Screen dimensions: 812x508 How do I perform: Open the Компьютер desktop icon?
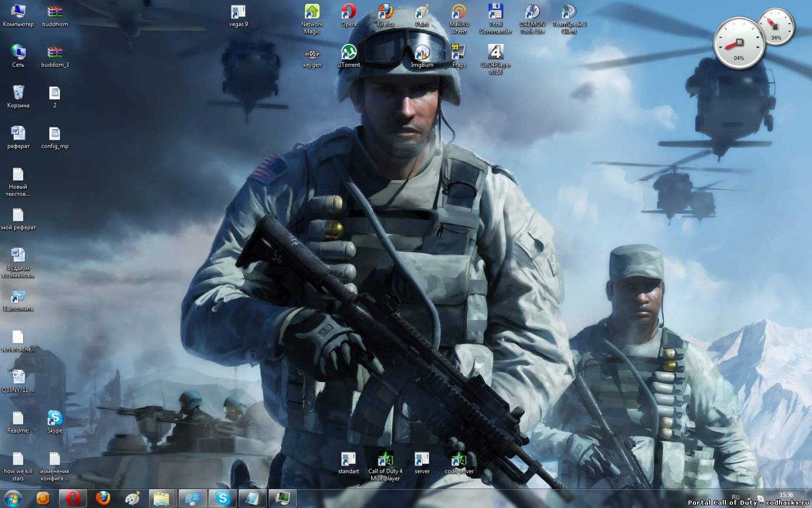tap(18, 15)
